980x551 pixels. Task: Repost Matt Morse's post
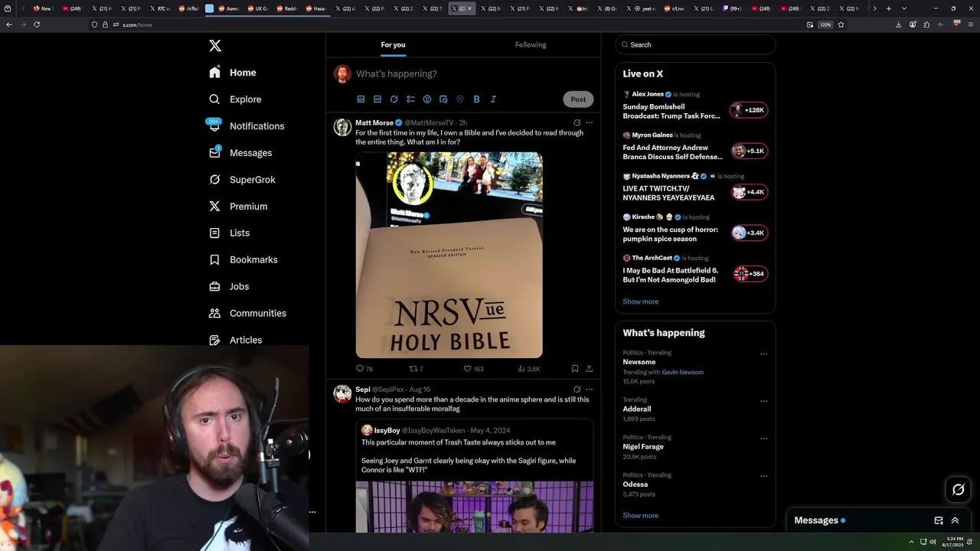click(416, 369)
